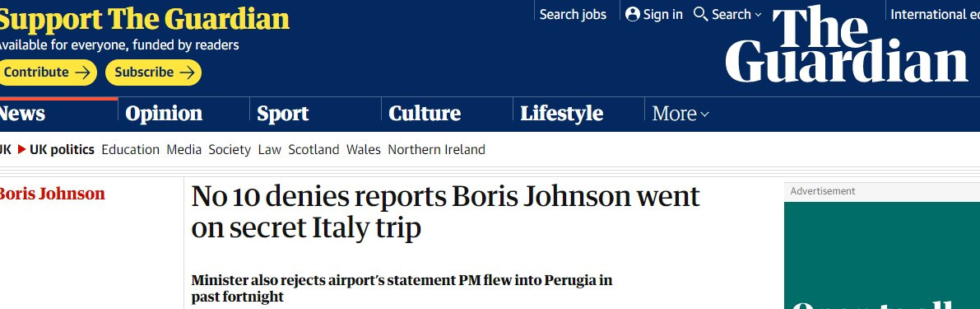
Task: Expand the More navigation menu
Action: pos(680,114)
